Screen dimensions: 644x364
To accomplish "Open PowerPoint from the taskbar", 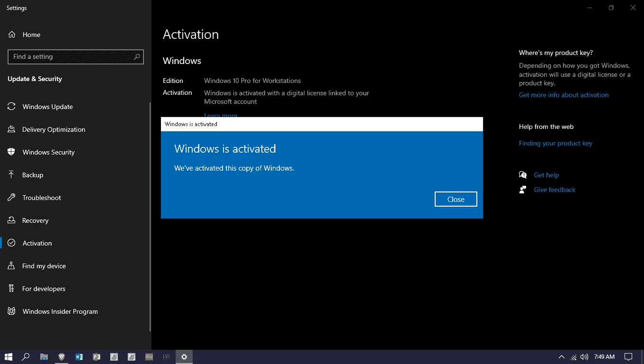I will tap(97, 357).
